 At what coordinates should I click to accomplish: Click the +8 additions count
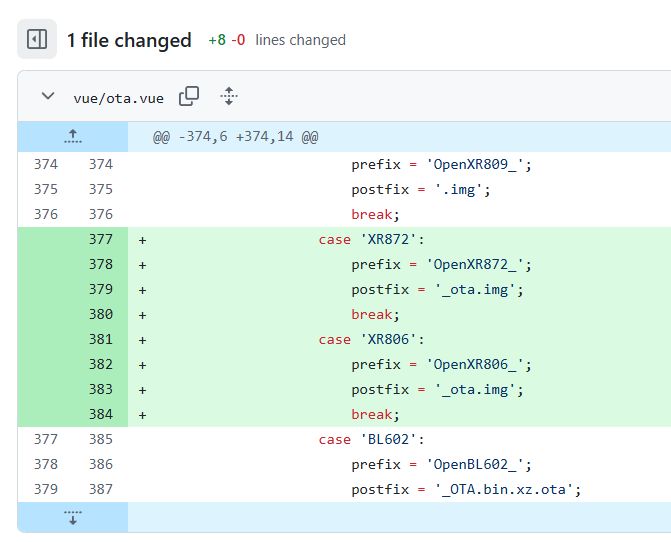[217, 40]
